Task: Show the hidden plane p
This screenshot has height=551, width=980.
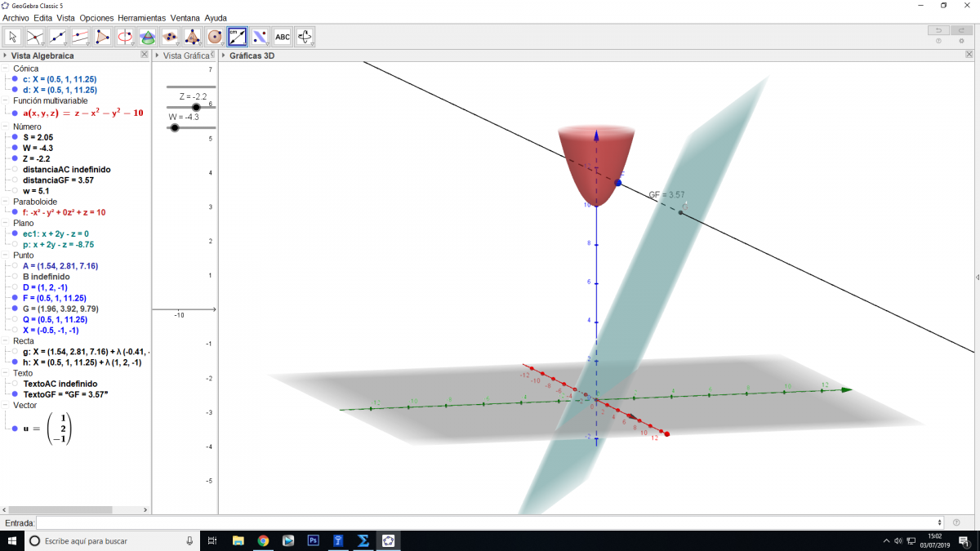Action: (x=16, y=244)
